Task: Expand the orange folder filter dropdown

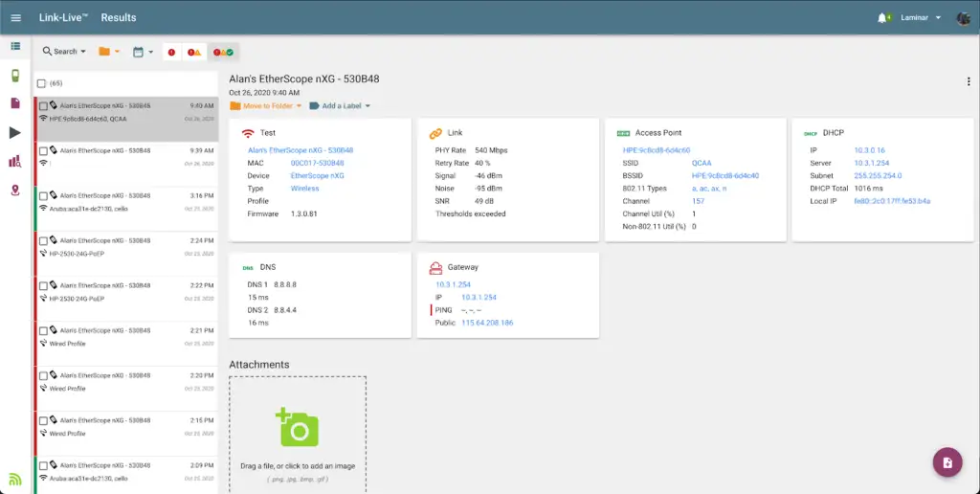Action: point(109,52)
